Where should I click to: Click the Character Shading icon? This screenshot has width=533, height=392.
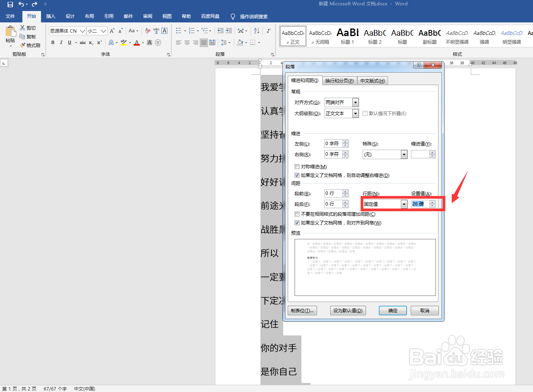tap(150, 43)
